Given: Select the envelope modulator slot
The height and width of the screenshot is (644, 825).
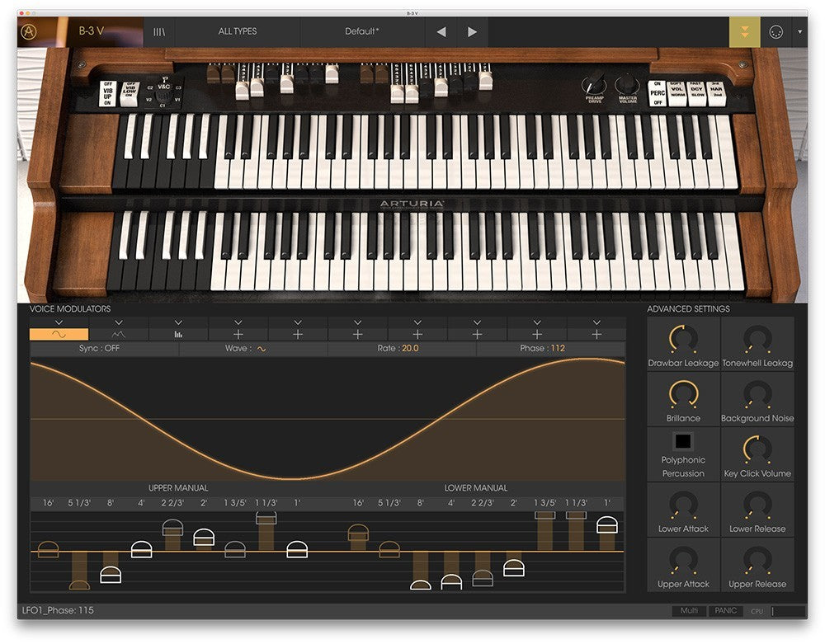Looking at the screenshot, I should tap(118, 334).
